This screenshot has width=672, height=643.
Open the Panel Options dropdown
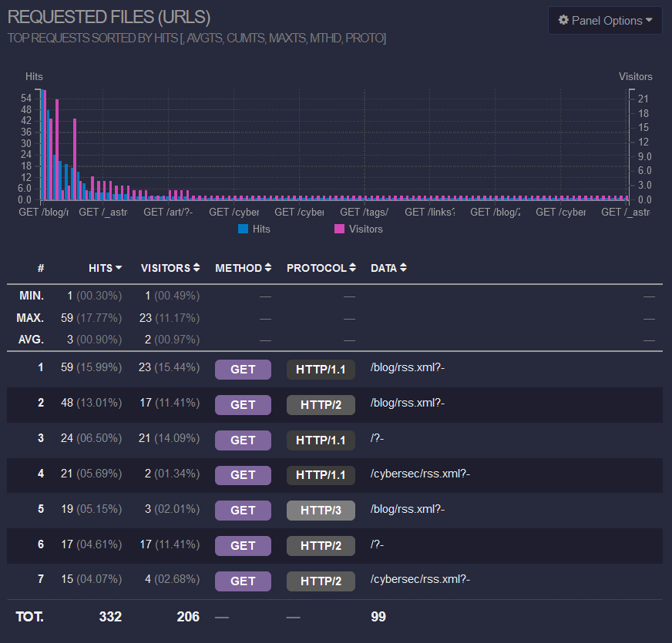[x=605, y=21]
